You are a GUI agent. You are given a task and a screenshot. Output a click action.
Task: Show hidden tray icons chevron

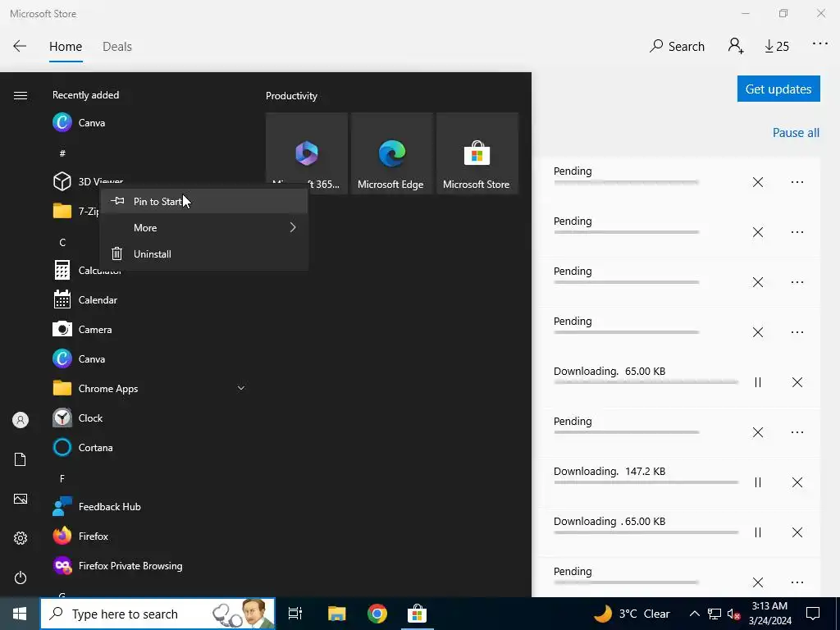(x=694, y=614)
